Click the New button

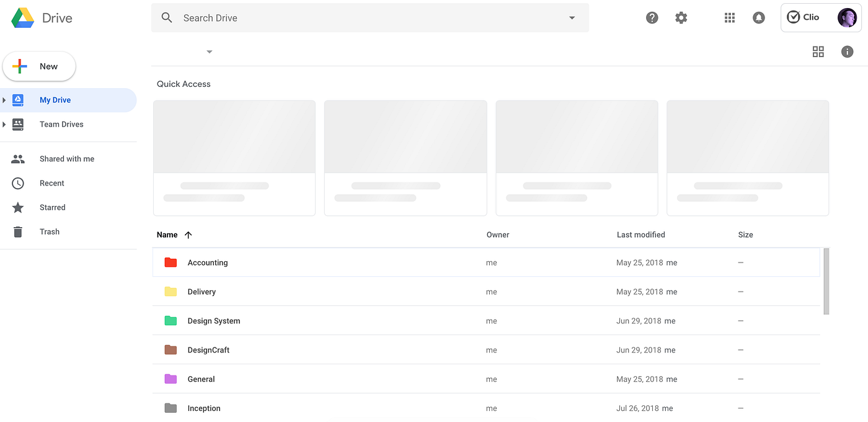[x=39, y=66]
